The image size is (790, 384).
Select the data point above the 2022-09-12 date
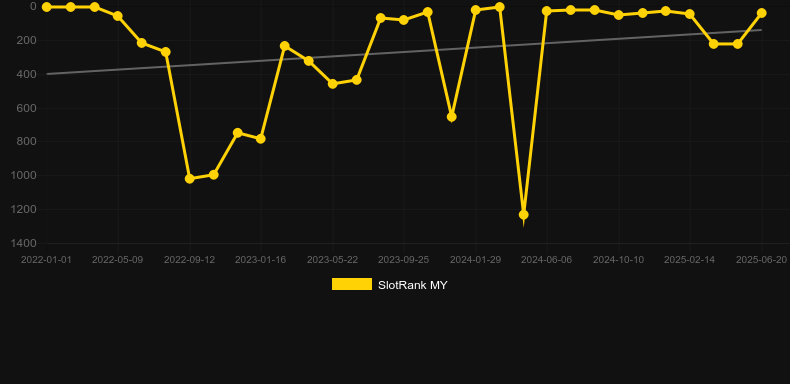[190, 178]
